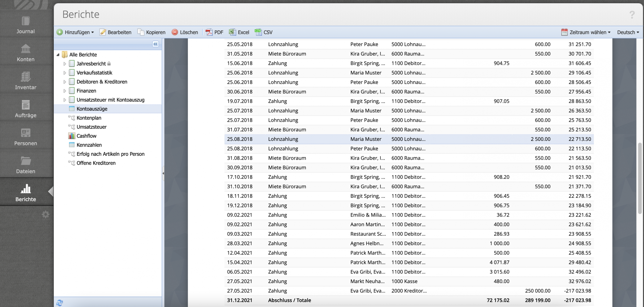Click the Löschen button
This screenshot has width=644, height=307.
click(x=185, y=32)
